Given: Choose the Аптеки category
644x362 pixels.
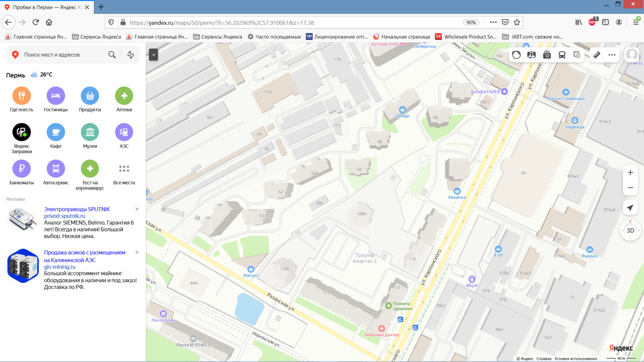Looking at the screenshot, I should (x=124, y=100).
